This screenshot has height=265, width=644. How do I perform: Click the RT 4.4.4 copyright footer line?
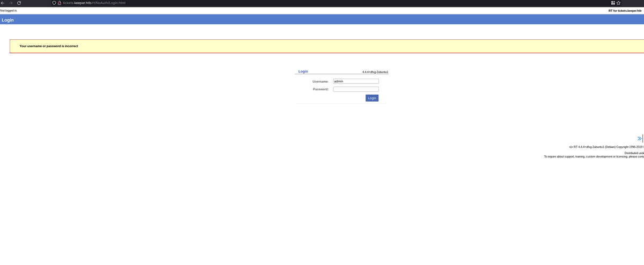(606, 147)
